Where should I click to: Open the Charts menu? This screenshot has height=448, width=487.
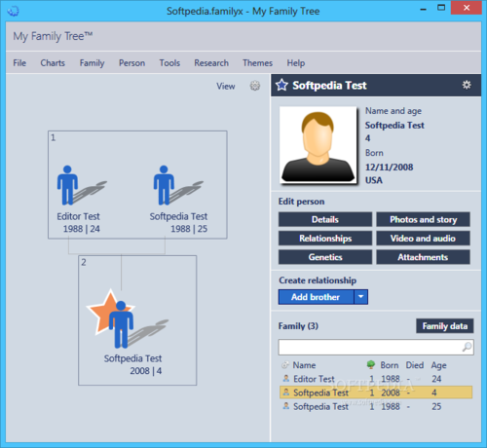[53, 63]
